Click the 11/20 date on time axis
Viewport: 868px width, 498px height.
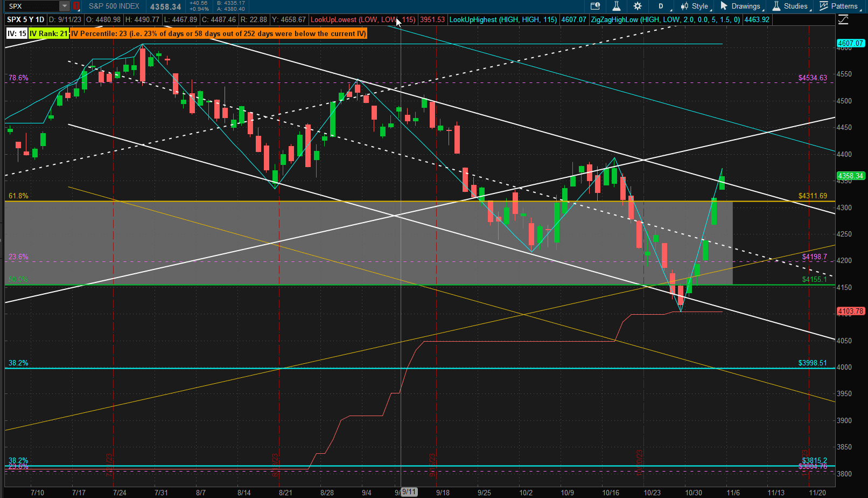[817, 493]
